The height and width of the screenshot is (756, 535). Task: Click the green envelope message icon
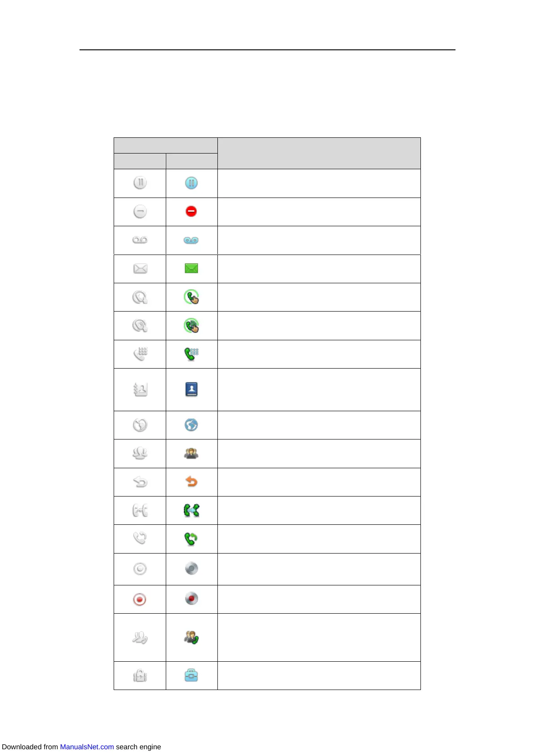(191, 268)
